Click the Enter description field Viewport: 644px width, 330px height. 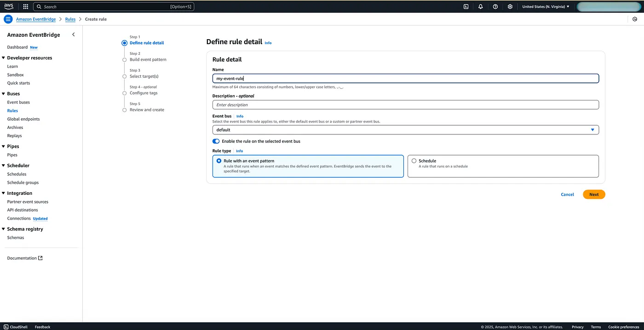(405, 105)
